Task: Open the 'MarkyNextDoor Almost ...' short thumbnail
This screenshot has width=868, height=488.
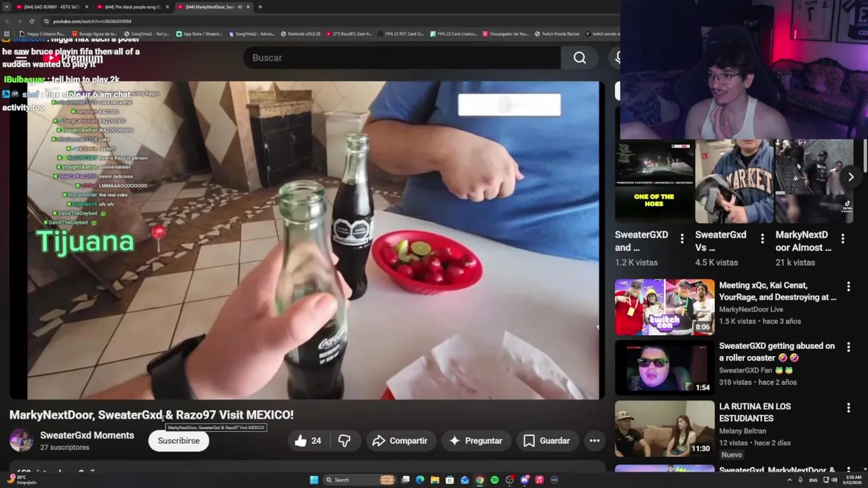Action: (814, 182)
